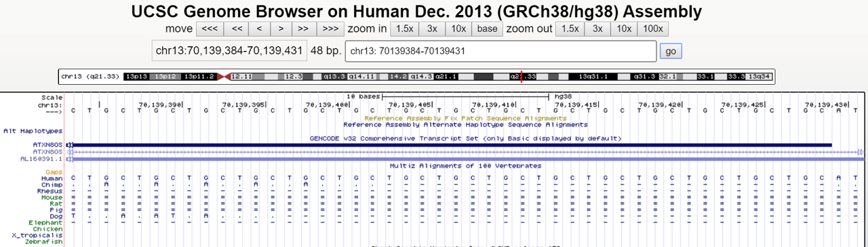
Task: Click the 70,139,390 coordinate label
Action: pos(159,105)
